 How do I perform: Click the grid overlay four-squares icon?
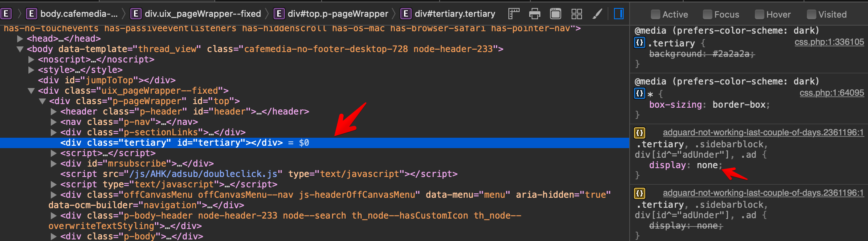(576, 14)
